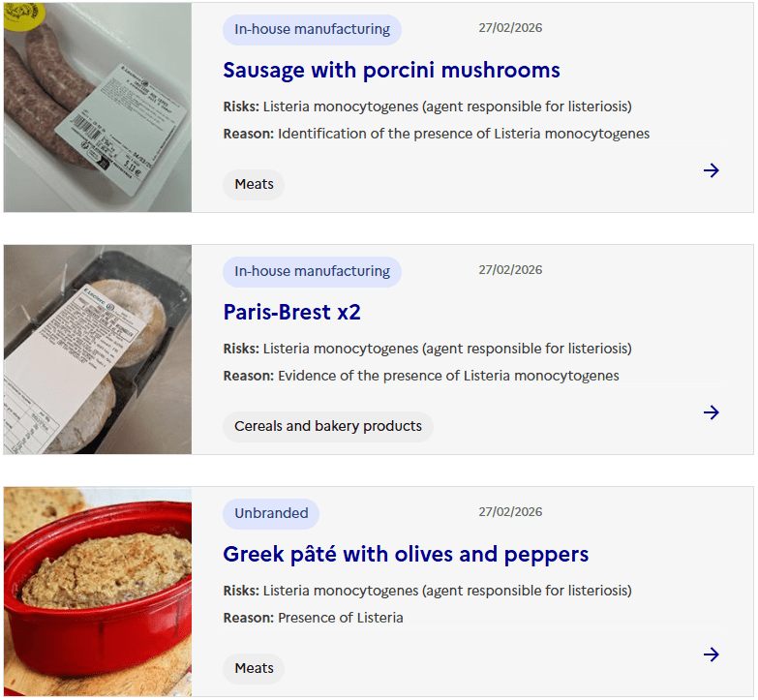Click the arrow icon on the Sausage recall card
Screen dimensions: 758x700
click(712, 170)
